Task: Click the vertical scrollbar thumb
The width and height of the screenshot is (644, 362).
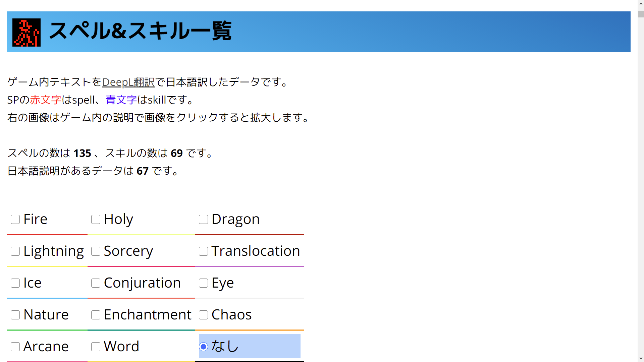Action: (641, 14)
